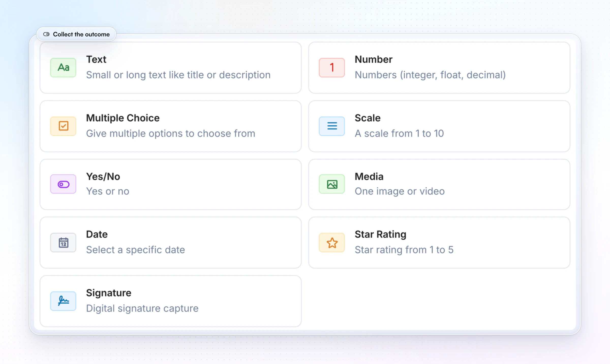Select the Number field type title
Image resolution: width=610 pixels, height=364 pixels.
coord(374,59)
